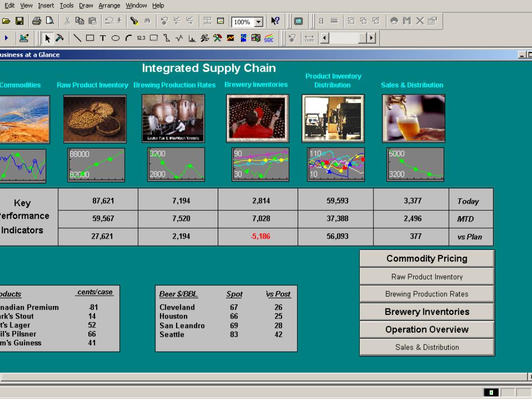The height and width of the screenshot is (399, 532).
Task: Open the Window menu
Action: 136,5
